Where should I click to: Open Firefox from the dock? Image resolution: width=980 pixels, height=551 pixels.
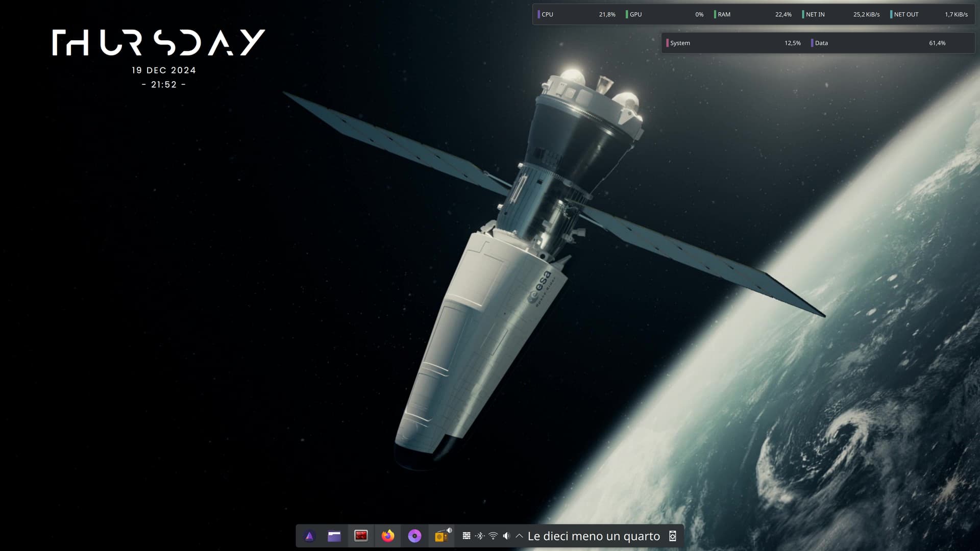(388, 536)
